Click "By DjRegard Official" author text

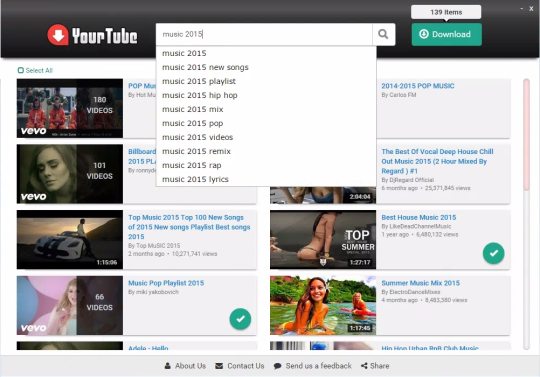tap(407, 180)
